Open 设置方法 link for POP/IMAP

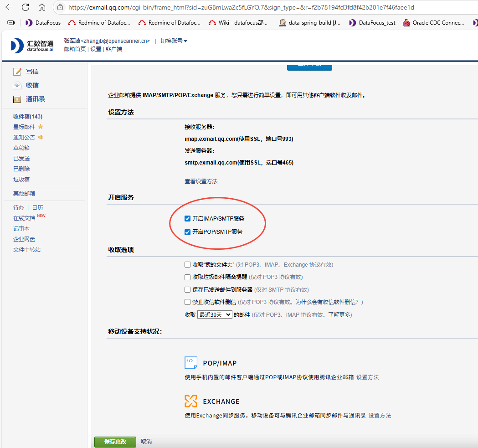367,377
